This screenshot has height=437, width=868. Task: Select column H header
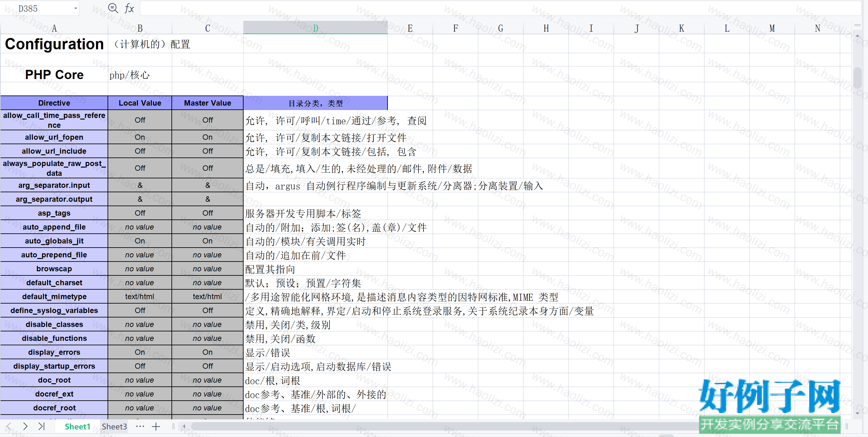coord(546,28)
